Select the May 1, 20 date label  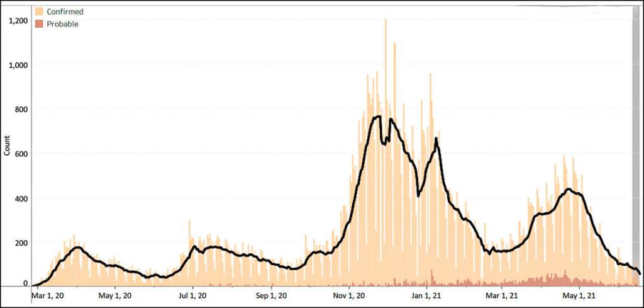click(x=115, y=295)
